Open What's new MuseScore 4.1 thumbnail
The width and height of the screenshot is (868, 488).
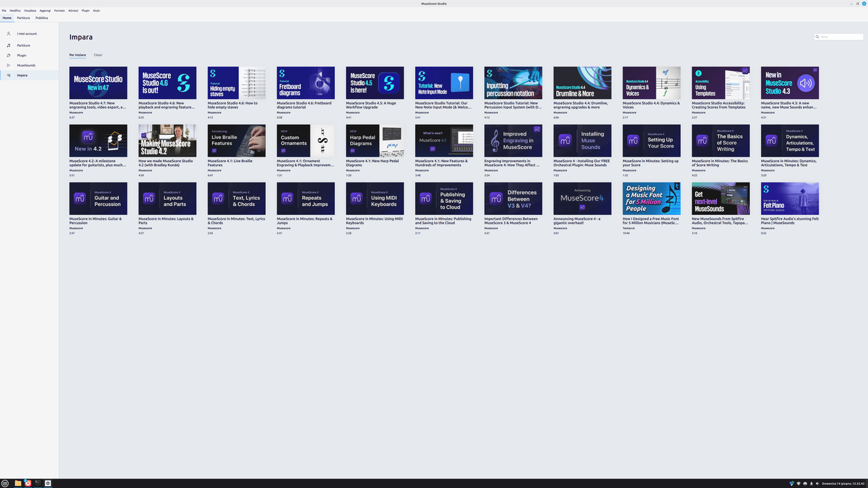click(444, 141)
